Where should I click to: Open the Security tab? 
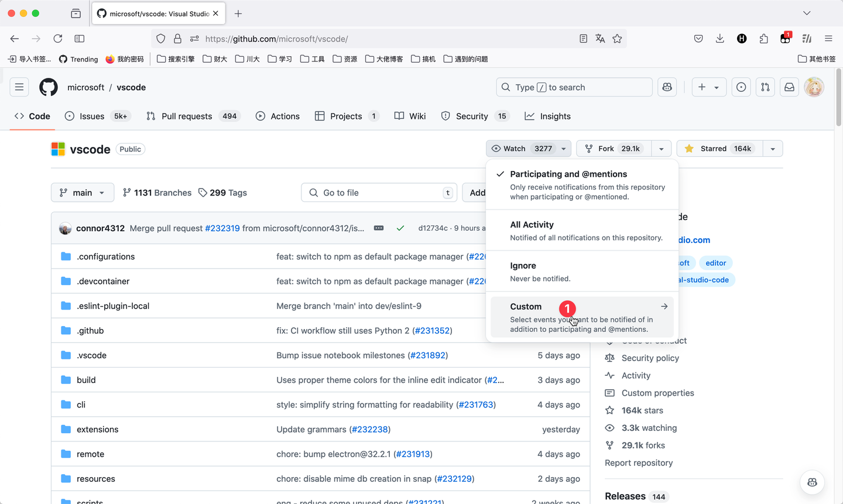pyautogui.click(x=474, y=116)
